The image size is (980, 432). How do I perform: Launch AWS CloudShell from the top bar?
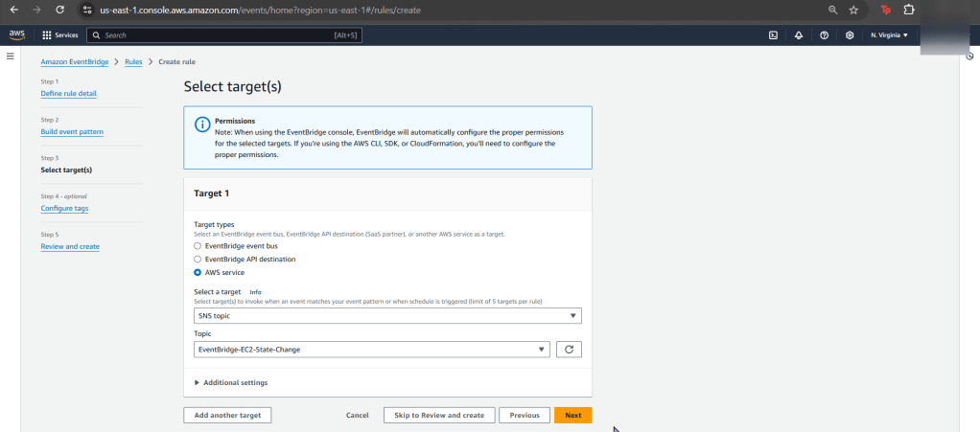point(773,34)
